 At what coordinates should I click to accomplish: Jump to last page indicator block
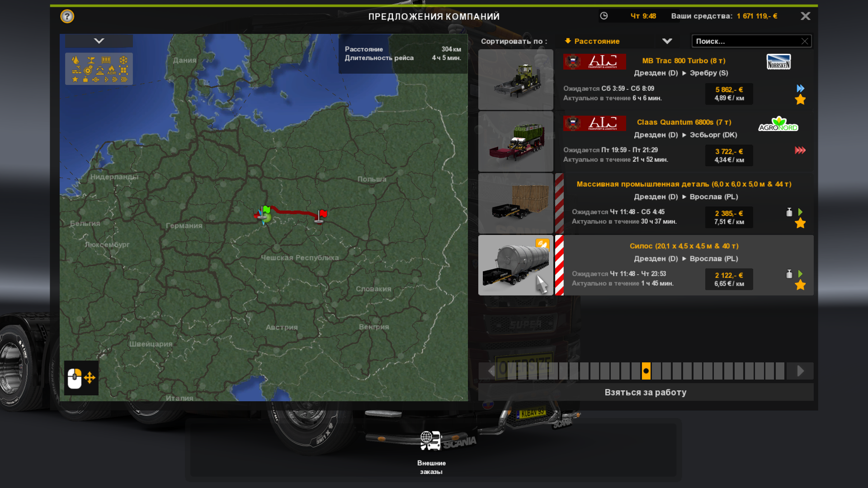point(780,371)
